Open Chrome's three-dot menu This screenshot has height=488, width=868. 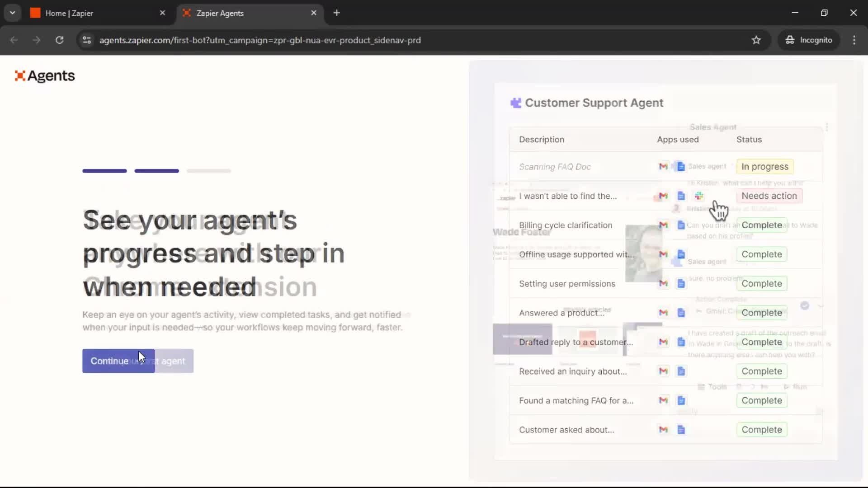854,40
